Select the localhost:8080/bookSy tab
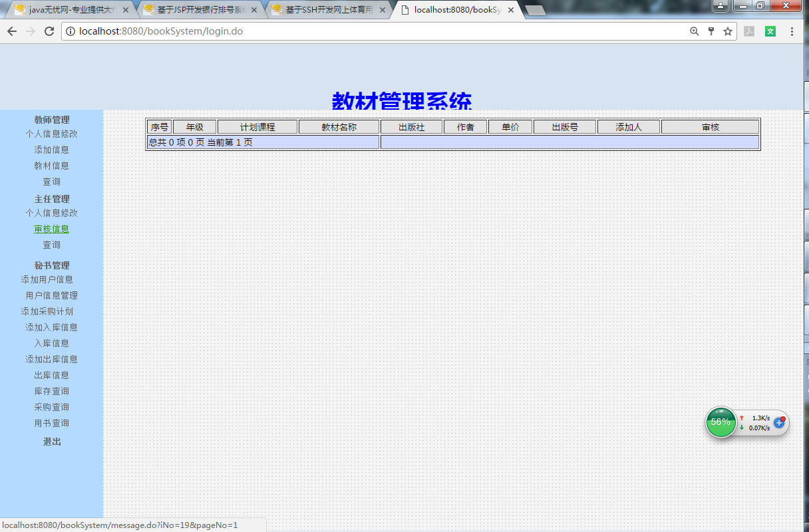 point(456,10)
